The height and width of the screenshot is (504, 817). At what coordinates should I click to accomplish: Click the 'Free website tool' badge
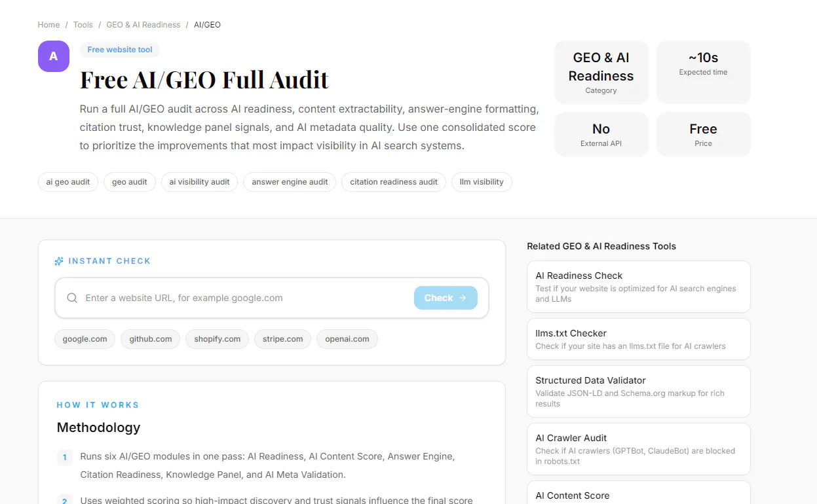pyautogui.click(x=120, y=50)
